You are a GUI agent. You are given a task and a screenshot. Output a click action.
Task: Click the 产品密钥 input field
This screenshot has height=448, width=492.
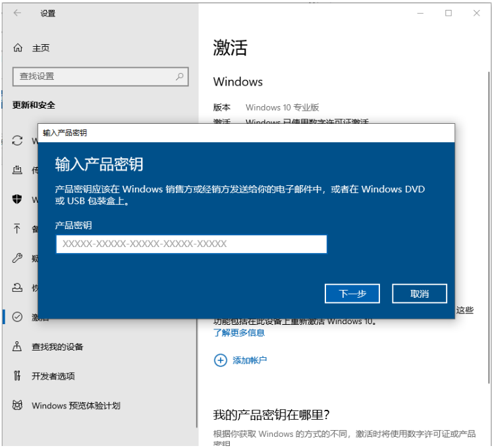pyautogui.click(x=191, y=244)
